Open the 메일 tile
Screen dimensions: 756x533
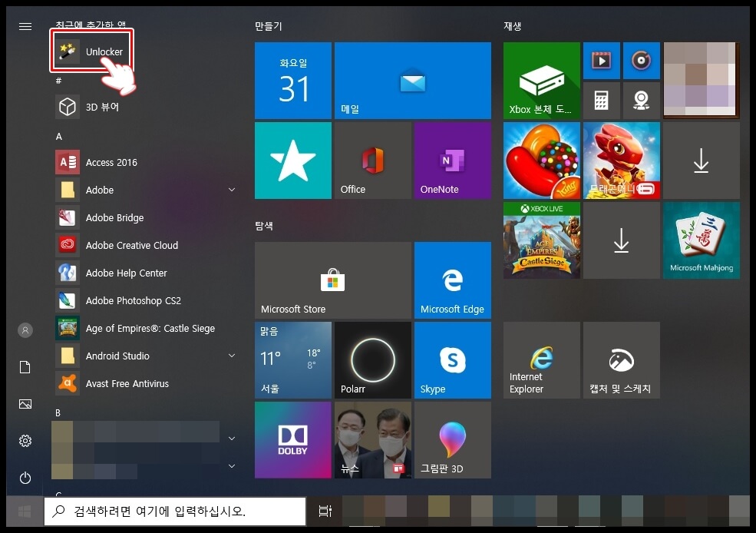click(x=413, y=81)
